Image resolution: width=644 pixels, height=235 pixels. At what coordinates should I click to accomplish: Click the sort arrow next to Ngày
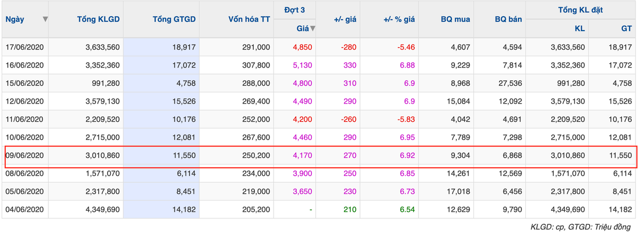pyautogui.click(x=45, y=19)
